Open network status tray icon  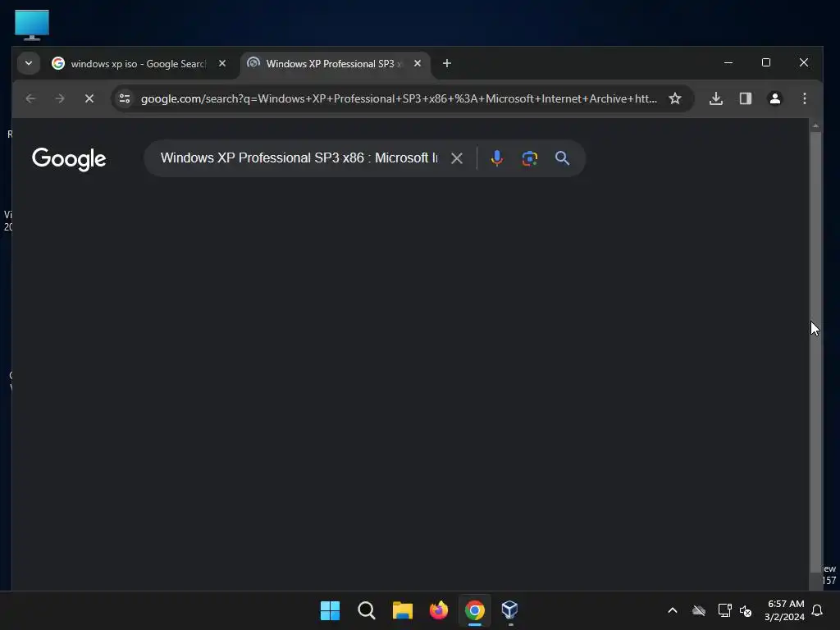pos(725,610)
